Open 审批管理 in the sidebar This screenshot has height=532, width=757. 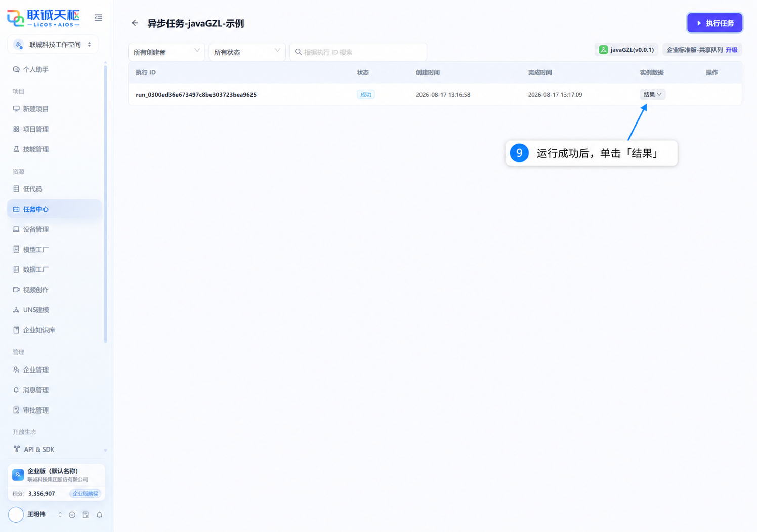tap(54, 410)
